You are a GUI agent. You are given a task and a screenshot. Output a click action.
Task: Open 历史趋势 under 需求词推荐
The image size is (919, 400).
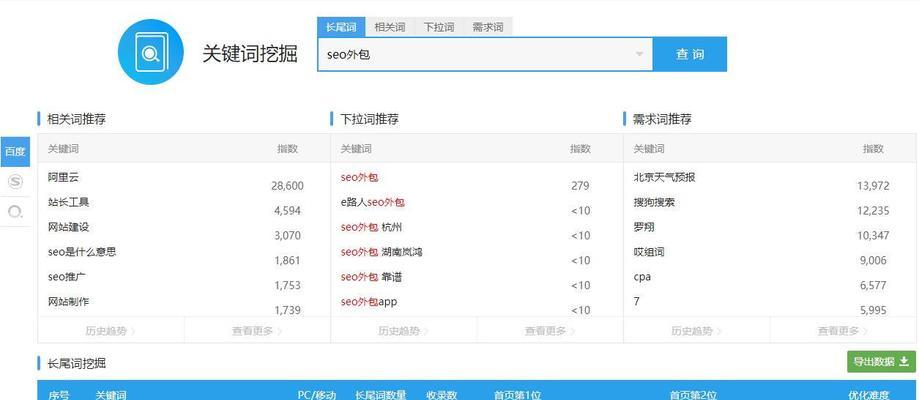tap(697, 331)
